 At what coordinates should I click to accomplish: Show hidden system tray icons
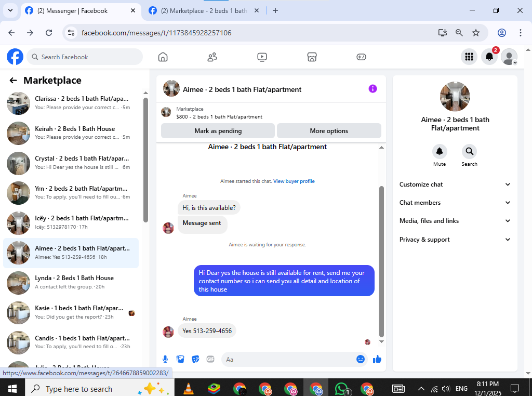coord(421,389)
